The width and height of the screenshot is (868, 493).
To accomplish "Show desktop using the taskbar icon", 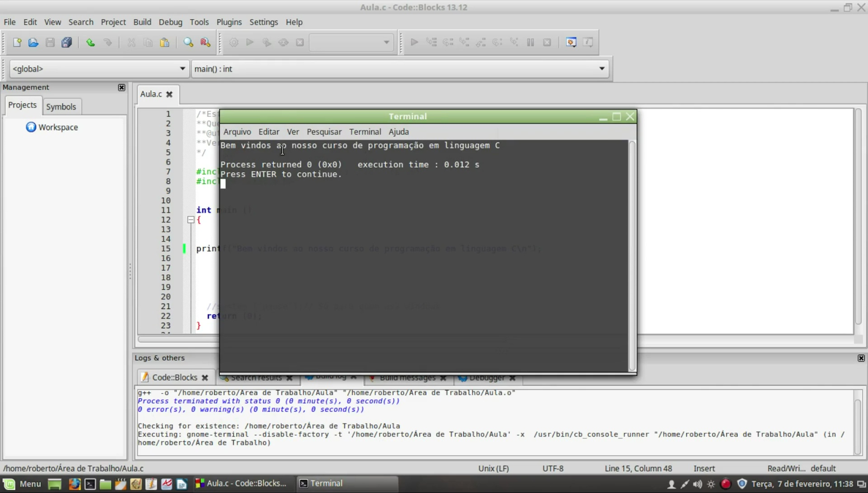I will [54, 484].
